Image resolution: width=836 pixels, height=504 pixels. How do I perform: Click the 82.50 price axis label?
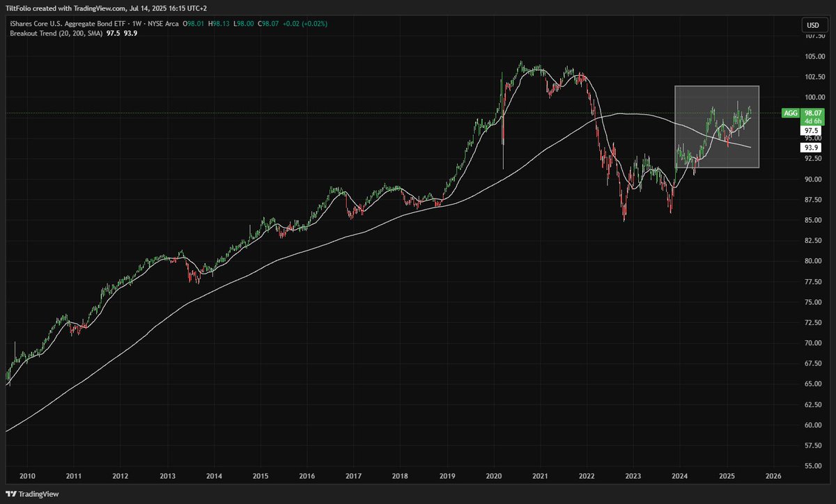tap(813, 241)
